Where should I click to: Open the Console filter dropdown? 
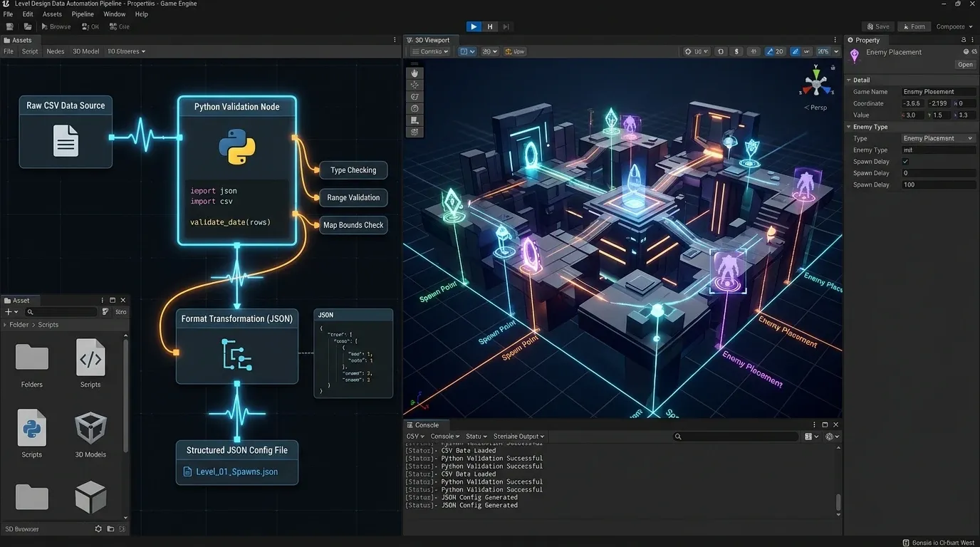tap(445, 437)
